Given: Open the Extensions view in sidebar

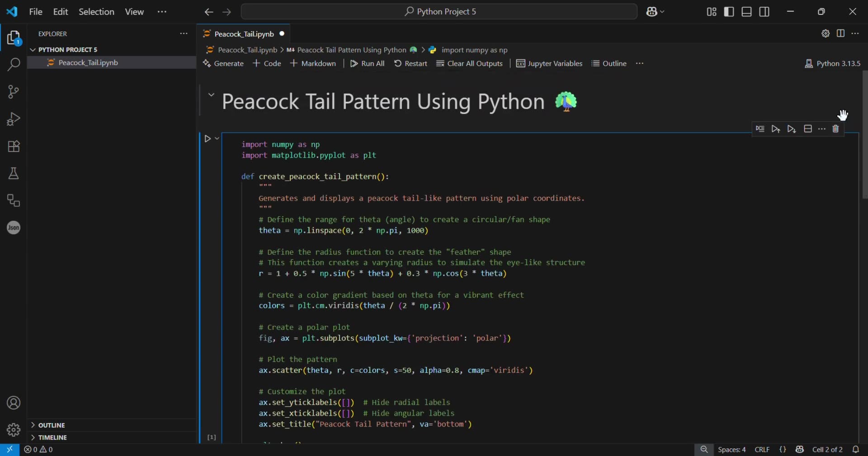Looking at the screenshot, I should pyautogui.click(x=14, y=146).
